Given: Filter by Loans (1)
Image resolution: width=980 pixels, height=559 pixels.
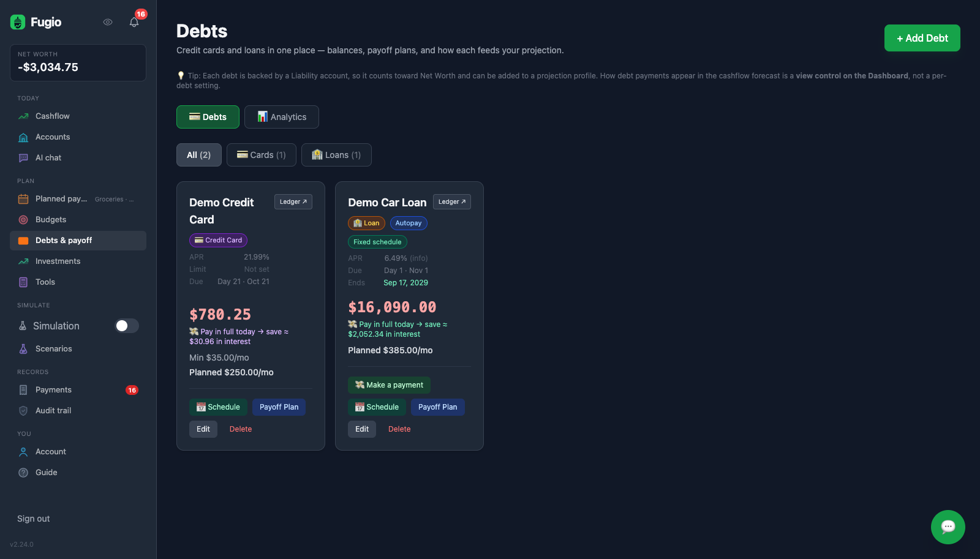Looking at the screenshot, I should (336, 155).
